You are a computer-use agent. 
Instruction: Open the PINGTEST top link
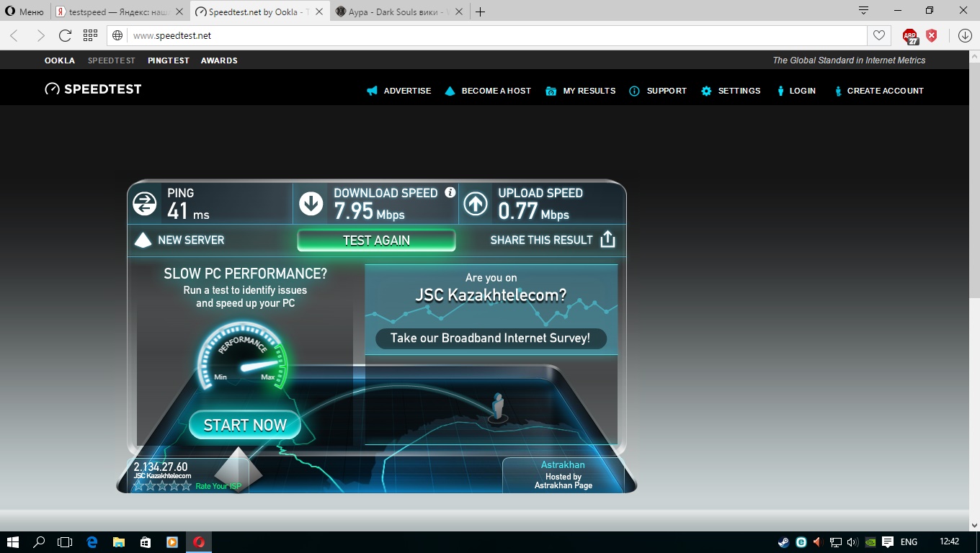click(x=169, y=60)
